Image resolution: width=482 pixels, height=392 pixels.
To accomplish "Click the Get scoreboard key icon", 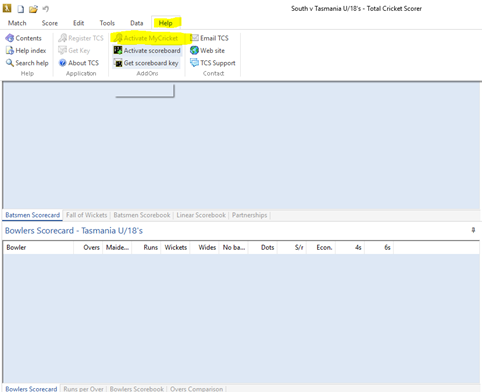I will click(118, 63).
